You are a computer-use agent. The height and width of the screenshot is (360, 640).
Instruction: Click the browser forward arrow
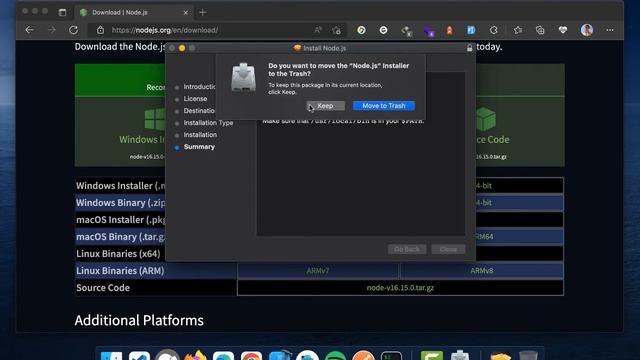(51, 30)
